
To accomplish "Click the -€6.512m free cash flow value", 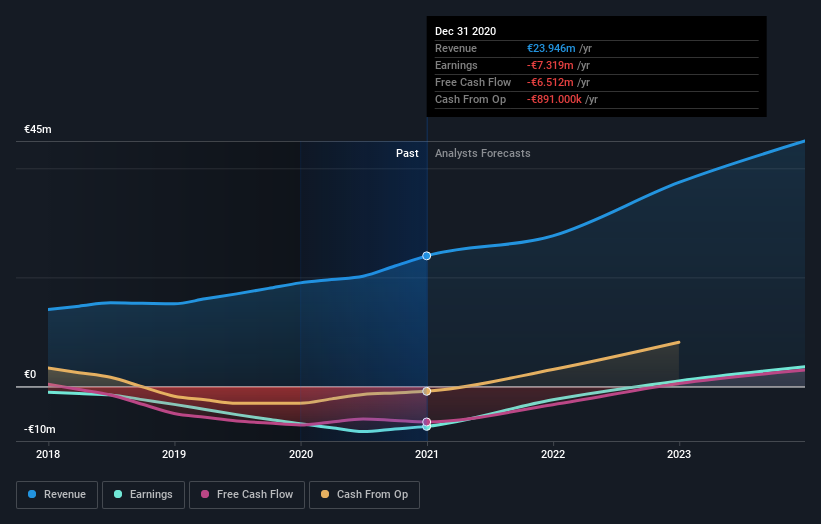I will pyautogui.click(x=550, y=82).
